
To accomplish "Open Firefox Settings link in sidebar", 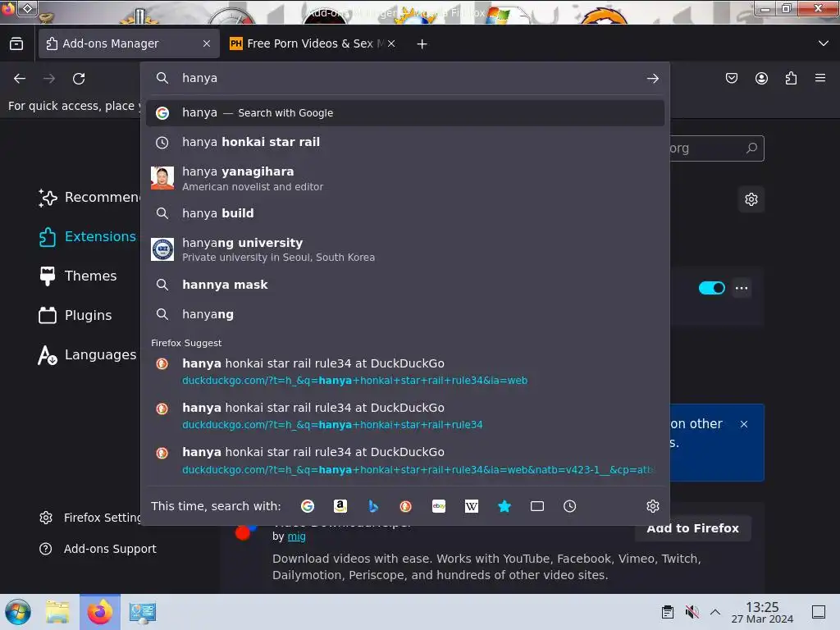I will pos(89,518).
